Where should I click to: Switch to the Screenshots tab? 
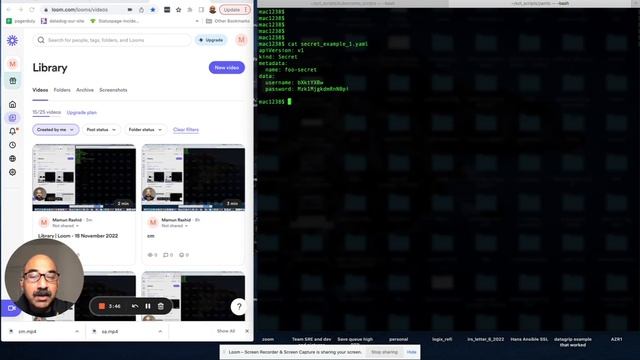(x=113, y=90)
